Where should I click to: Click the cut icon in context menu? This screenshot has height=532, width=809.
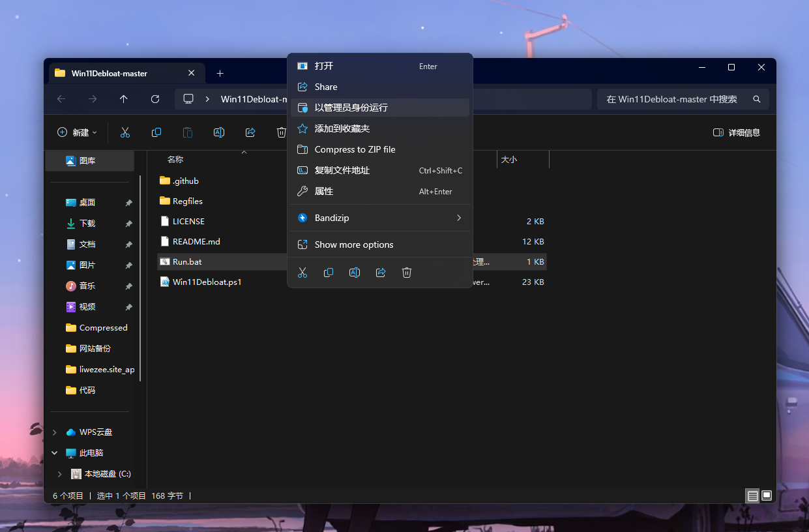(302, 273)
